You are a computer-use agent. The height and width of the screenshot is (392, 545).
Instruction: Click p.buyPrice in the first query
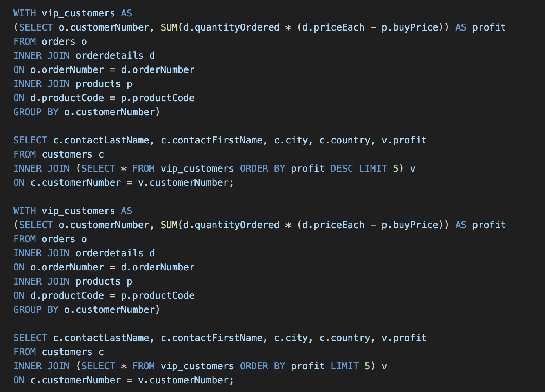pyautogui.click(x=410, y=27)
